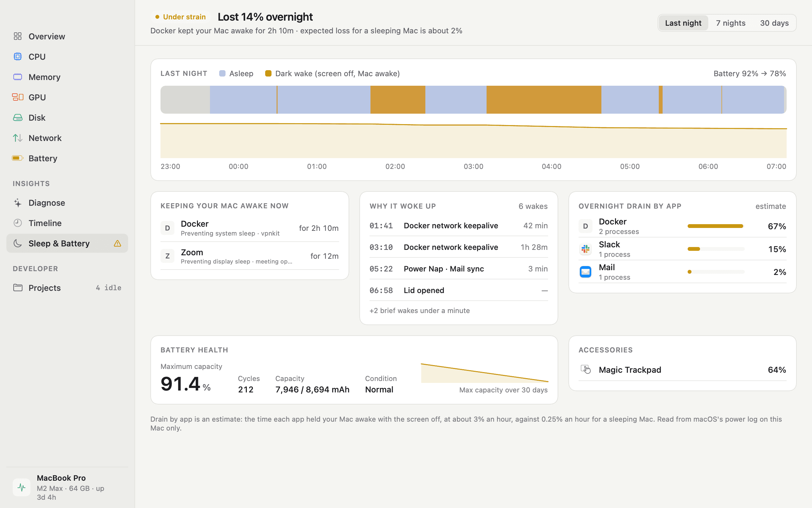The width and height of the screenshot is (812, 508).
Task: Click Docker's D icon under Keeping Awake
Action: pos(167,228)
